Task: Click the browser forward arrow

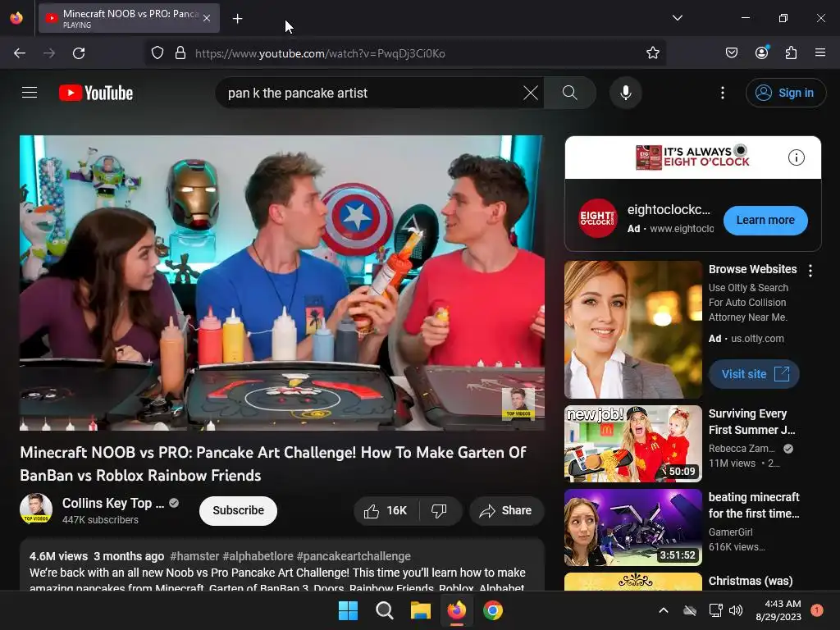Action: pyautogui.click(x=49, y=53)
